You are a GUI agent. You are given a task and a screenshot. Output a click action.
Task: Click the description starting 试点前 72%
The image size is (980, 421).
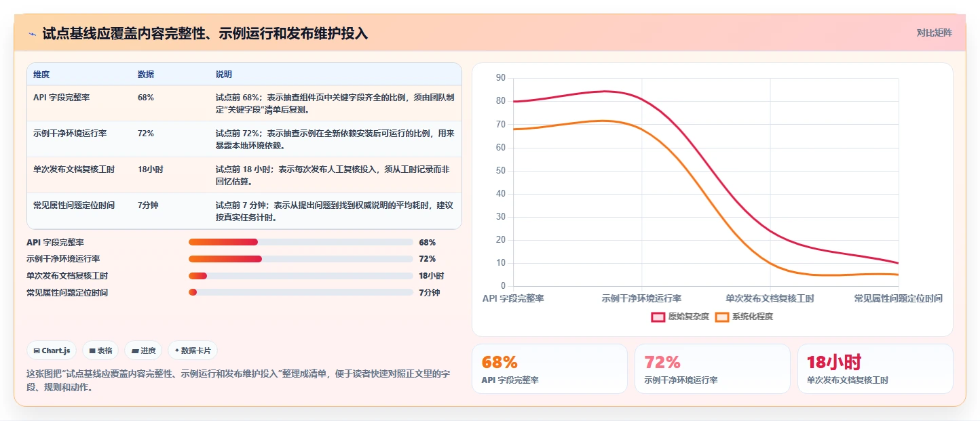pos(335,140)
